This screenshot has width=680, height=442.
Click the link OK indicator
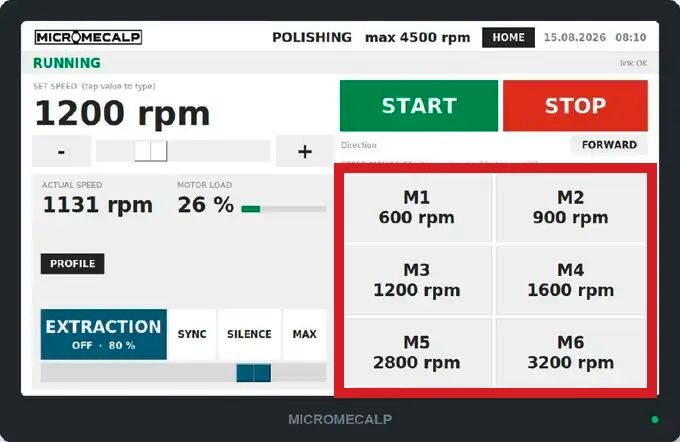(633, 63)
